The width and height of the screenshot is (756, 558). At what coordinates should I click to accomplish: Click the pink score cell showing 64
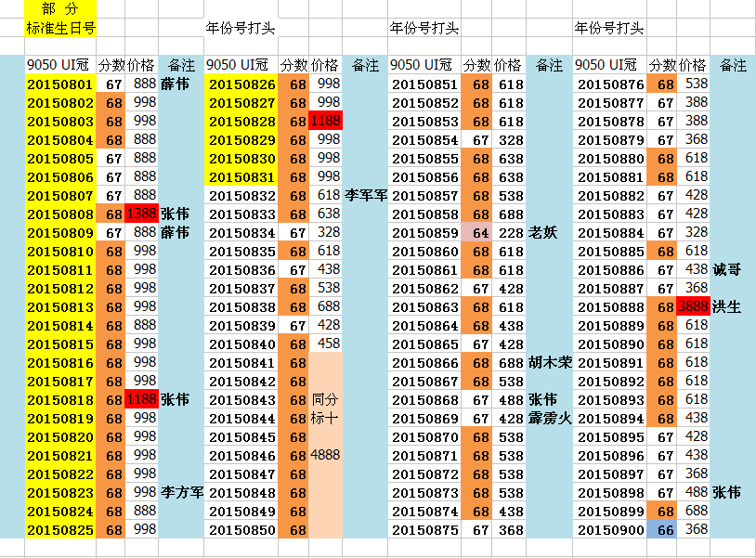pyautogui.click(x=479, y=233)
